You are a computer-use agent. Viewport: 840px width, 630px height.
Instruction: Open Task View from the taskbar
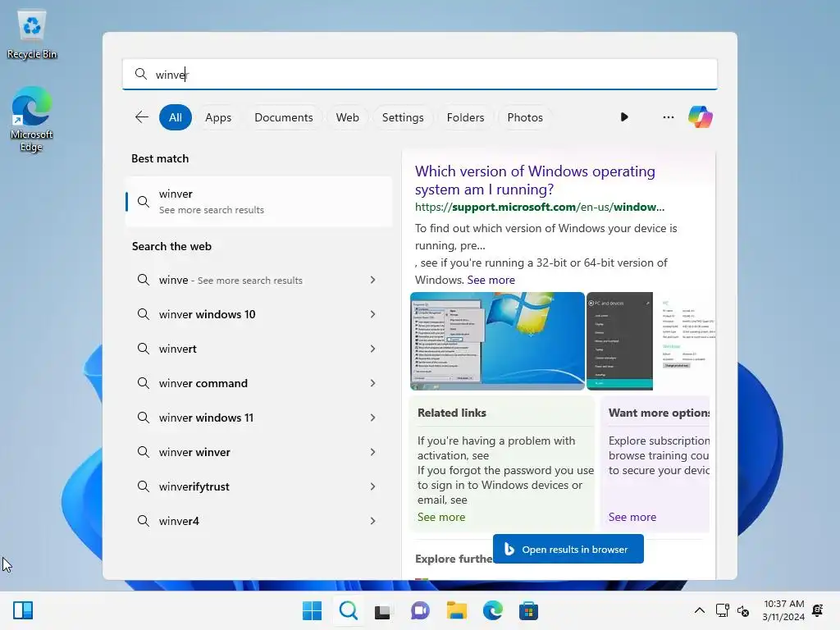tap(382, 611)
